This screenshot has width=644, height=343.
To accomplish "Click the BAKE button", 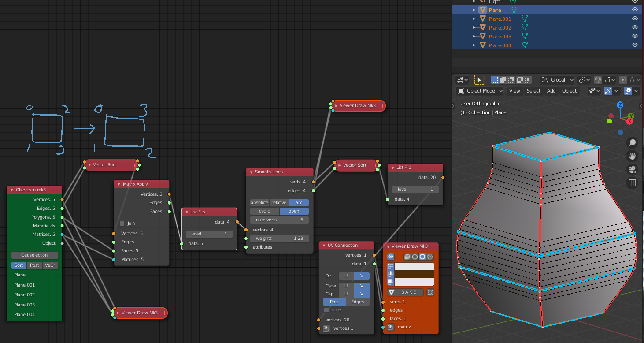I will (406, 292).
